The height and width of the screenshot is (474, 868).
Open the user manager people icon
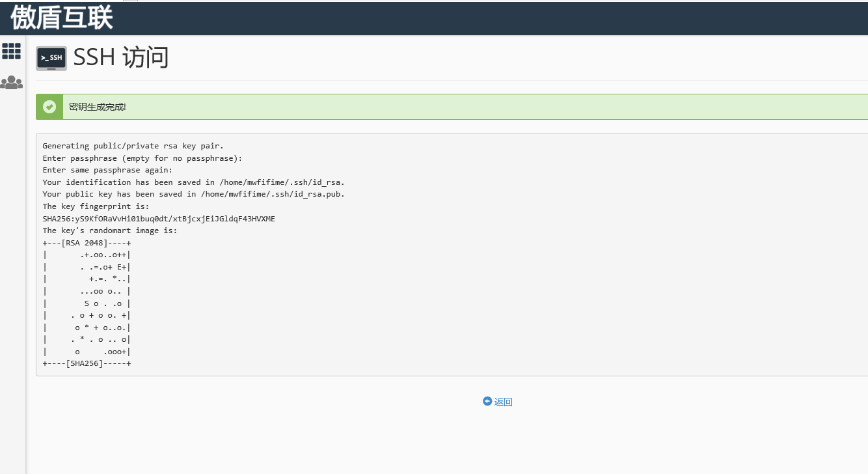point(12,83)
